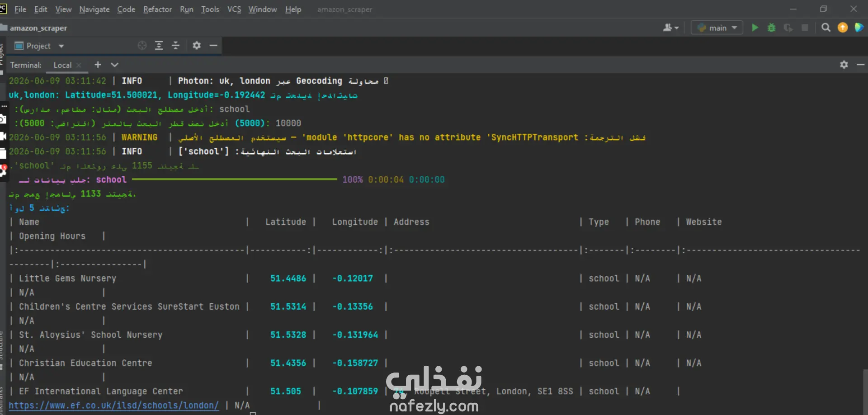Image resolution: width=868 pixels, height=415 pixels.
Task: Click the select opened file target icon
Action: (x=142, y=45)
